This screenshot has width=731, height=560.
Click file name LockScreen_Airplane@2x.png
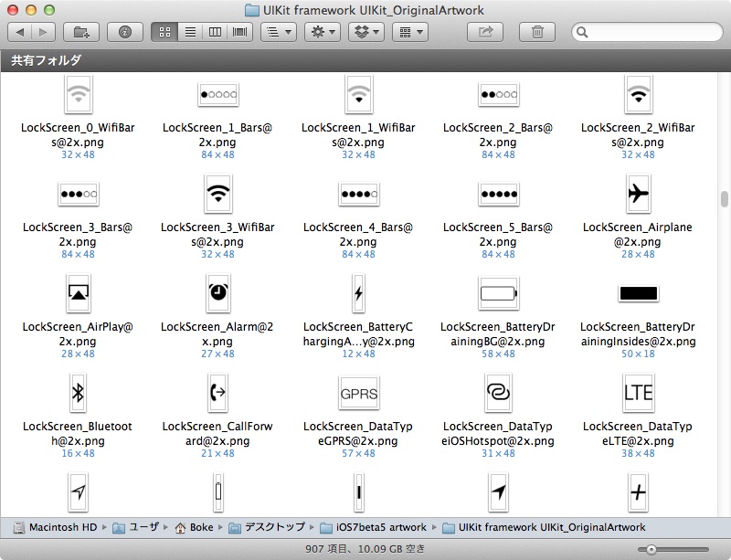638,235
